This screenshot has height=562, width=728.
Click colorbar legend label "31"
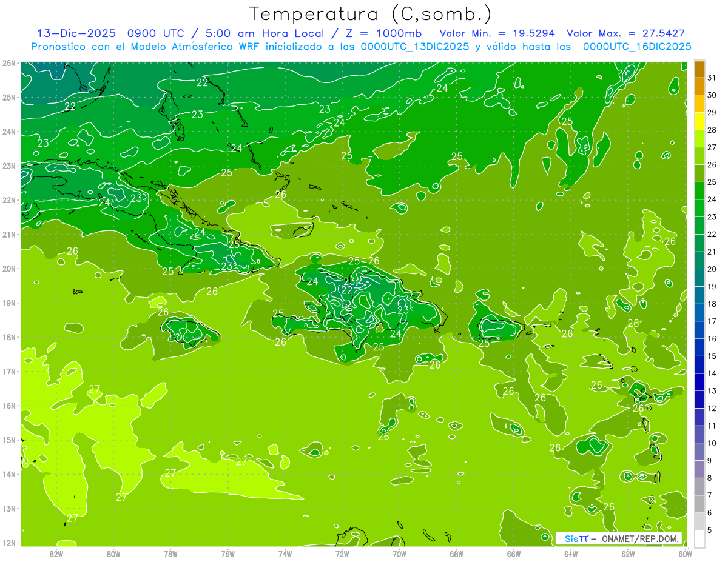[712, 77]
